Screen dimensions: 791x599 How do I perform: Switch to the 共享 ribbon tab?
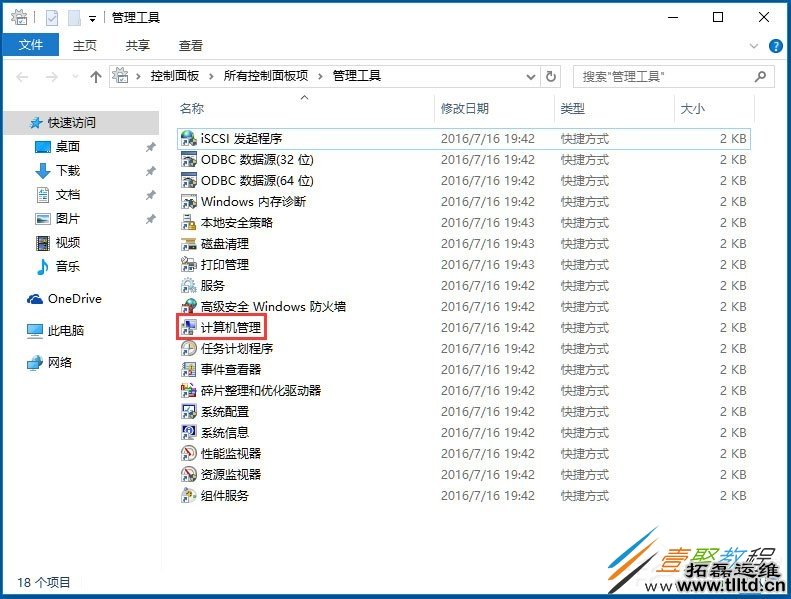138,45
